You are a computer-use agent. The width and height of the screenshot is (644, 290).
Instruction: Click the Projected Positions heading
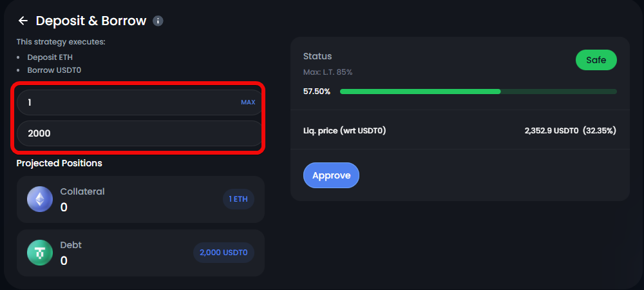[59, 163]
